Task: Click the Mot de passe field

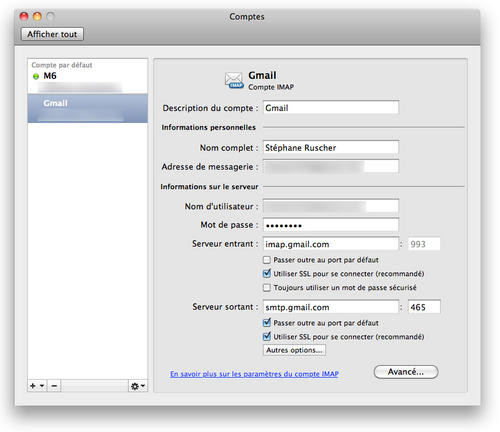Action: pos(331,225)
